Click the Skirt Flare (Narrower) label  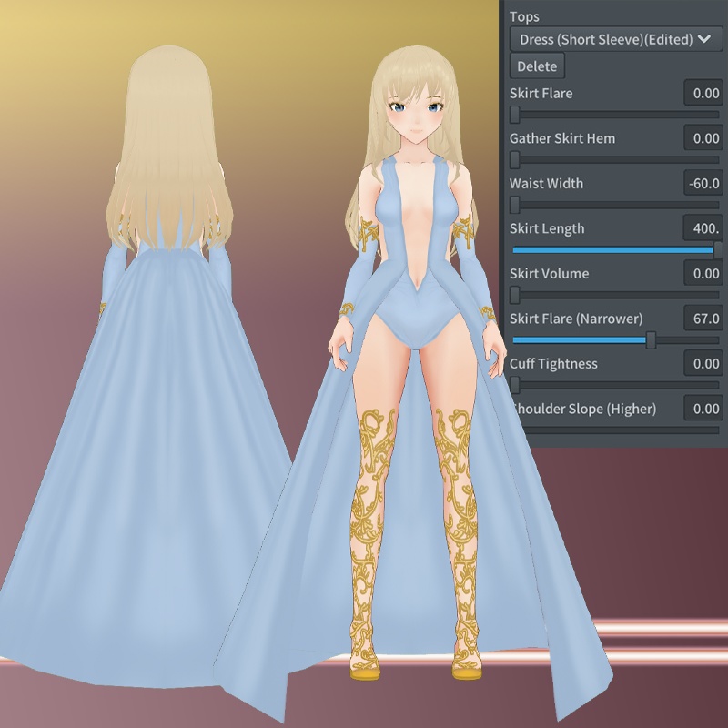click(576, 318)
